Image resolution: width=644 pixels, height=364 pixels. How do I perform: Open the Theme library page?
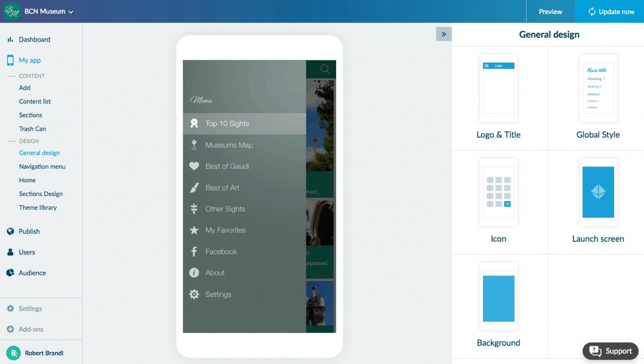38,207
